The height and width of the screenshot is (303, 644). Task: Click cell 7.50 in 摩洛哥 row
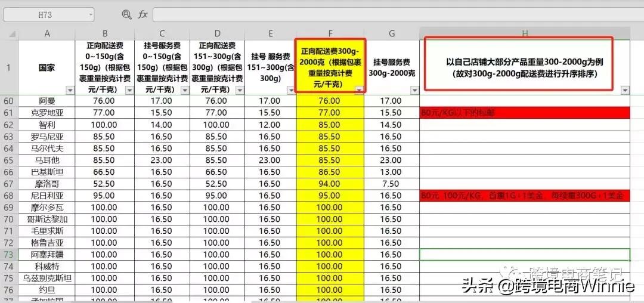(391, 184)
